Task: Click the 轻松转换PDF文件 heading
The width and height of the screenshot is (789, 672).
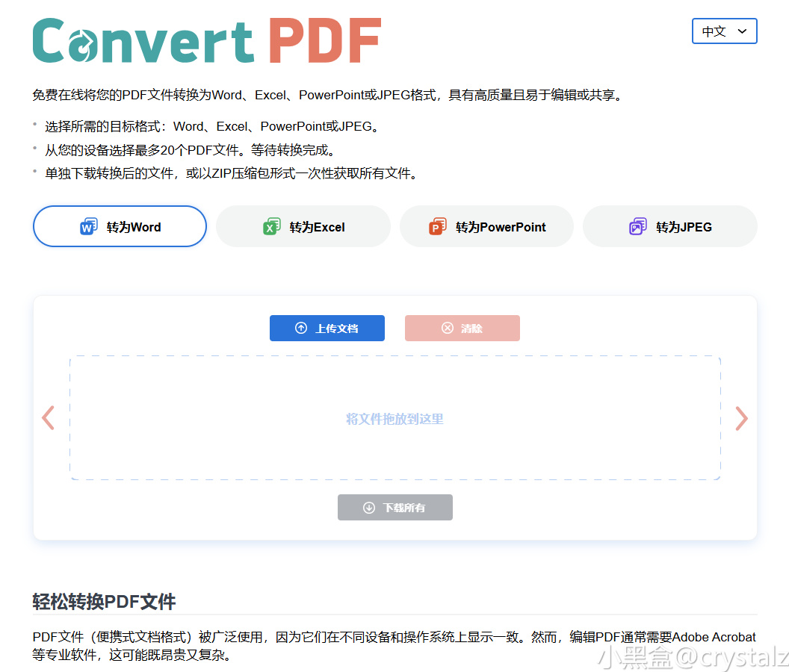Action: point(104,602)
